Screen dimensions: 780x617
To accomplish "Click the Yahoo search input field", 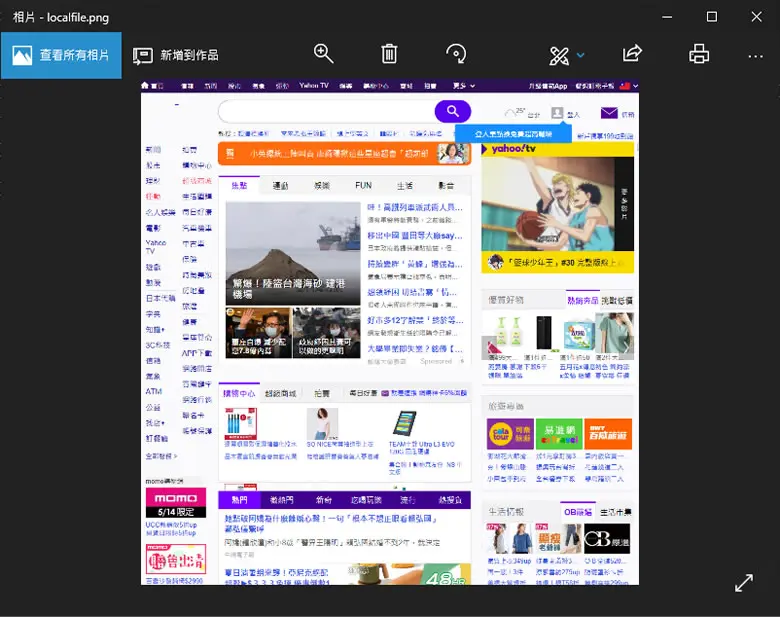I will (x=326, y=111).
